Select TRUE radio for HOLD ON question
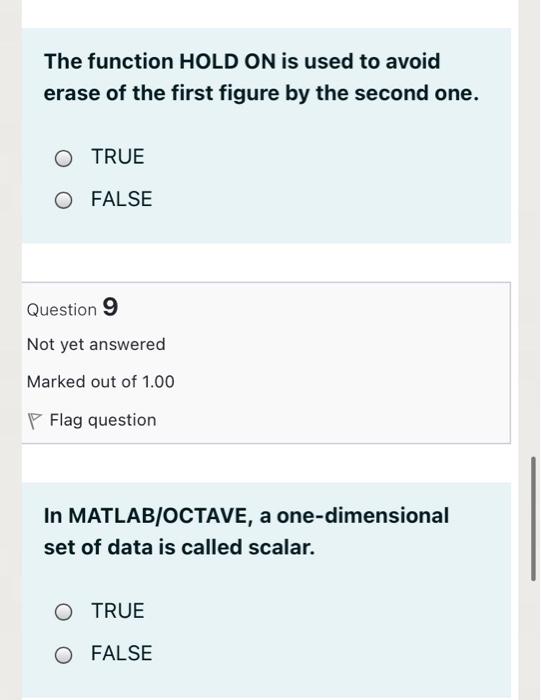 point(63,158)
